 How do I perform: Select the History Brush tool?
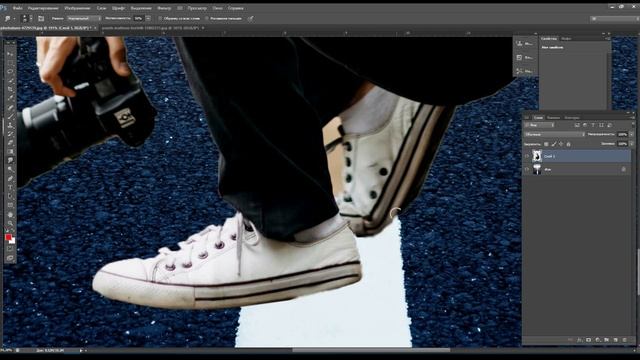10,134
